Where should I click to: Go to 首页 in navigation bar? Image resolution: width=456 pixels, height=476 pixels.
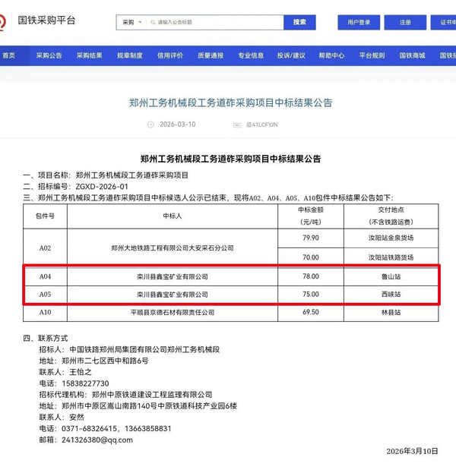8,55
